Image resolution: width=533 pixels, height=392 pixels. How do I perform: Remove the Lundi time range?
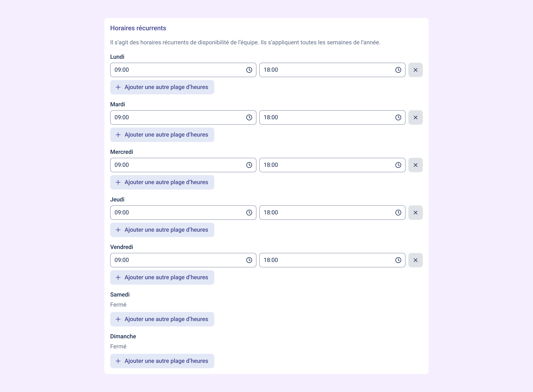[x=415, y=70]
